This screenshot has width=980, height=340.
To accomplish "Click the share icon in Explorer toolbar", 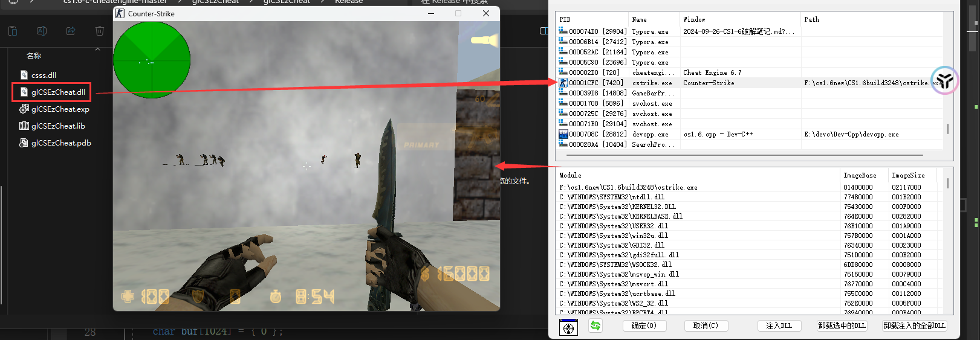I will [71, 31].
